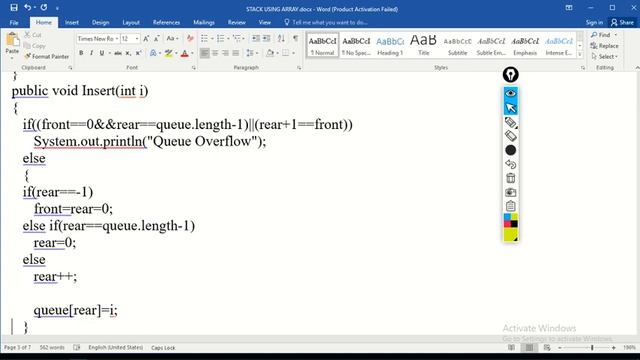Toggle Italic formatting
The image size is (640, 360).
(x=91, y=53)
